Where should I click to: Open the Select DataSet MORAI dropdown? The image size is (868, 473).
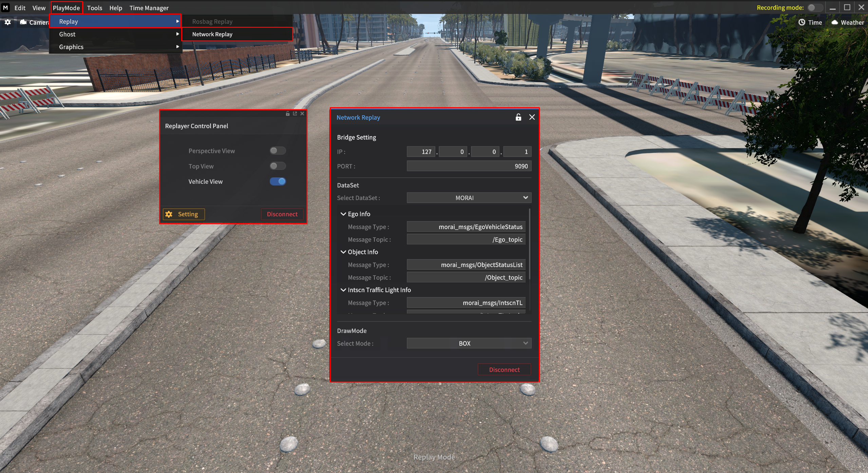[469, 198]
